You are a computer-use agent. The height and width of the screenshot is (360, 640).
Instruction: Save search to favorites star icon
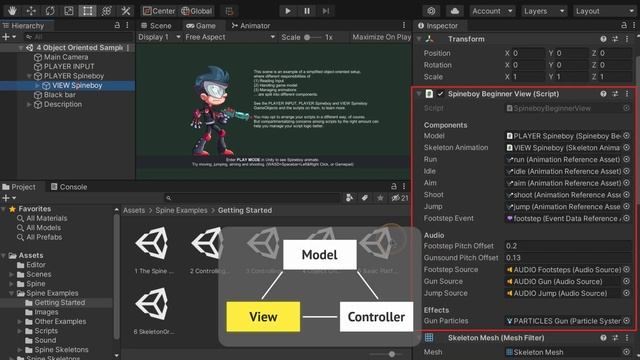(380, 198)
